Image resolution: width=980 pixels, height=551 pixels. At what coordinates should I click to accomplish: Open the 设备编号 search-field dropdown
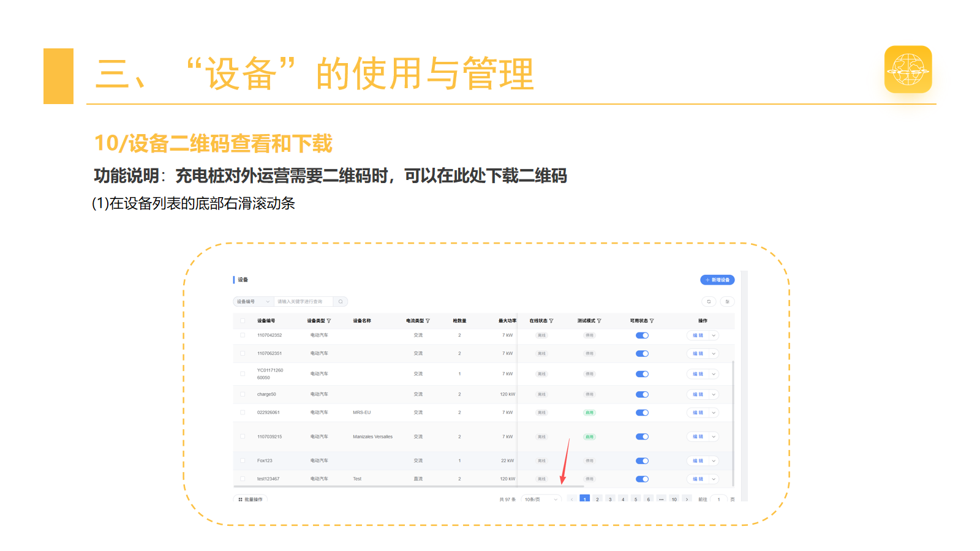pyautogui.click(x=254, y=302)
